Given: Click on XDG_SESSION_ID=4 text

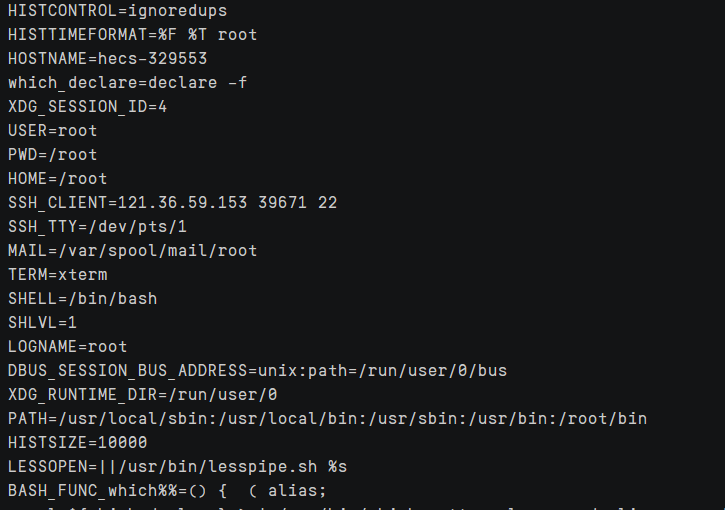Looking at the screenshot, I should pos(87,107).
